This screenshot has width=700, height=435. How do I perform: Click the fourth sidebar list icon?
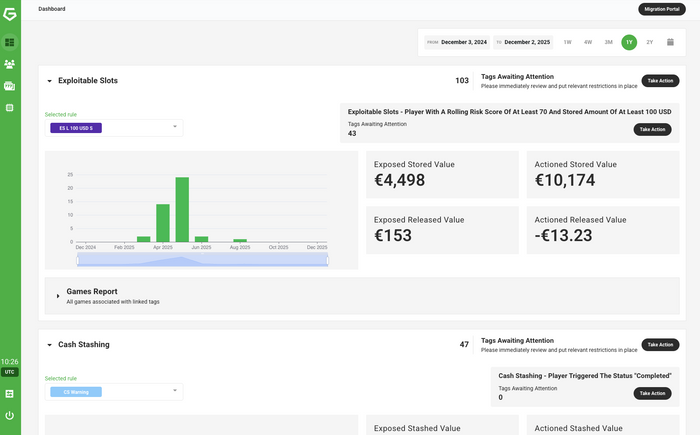click(10, 107)
